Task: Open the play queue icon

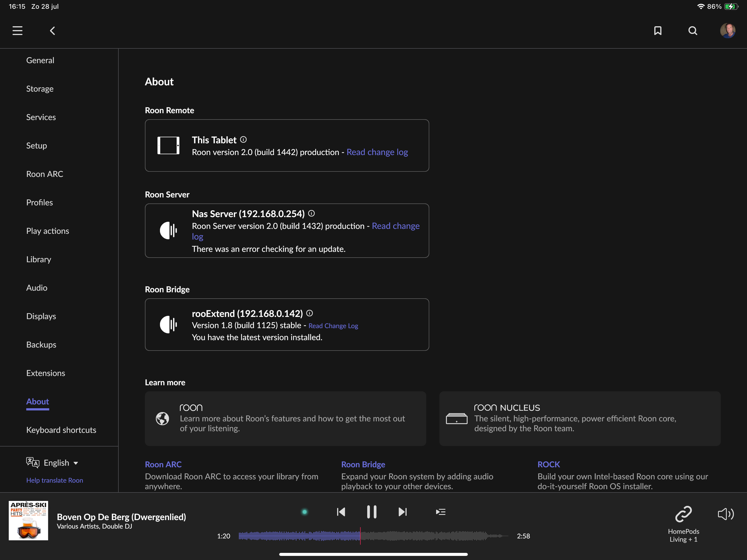Action: pyautogui.click(x=440, y=512)
